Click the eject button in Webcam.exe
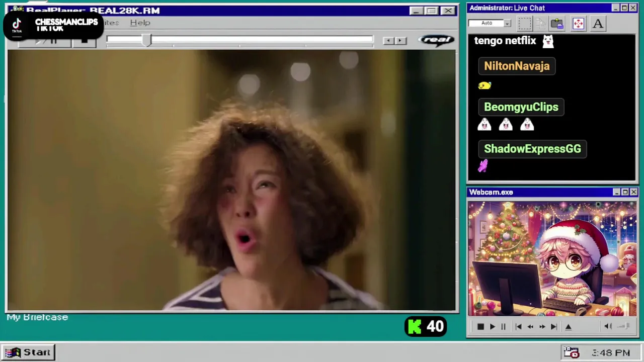The height and width of the screenshot is (362, 644). click(569, 327)
